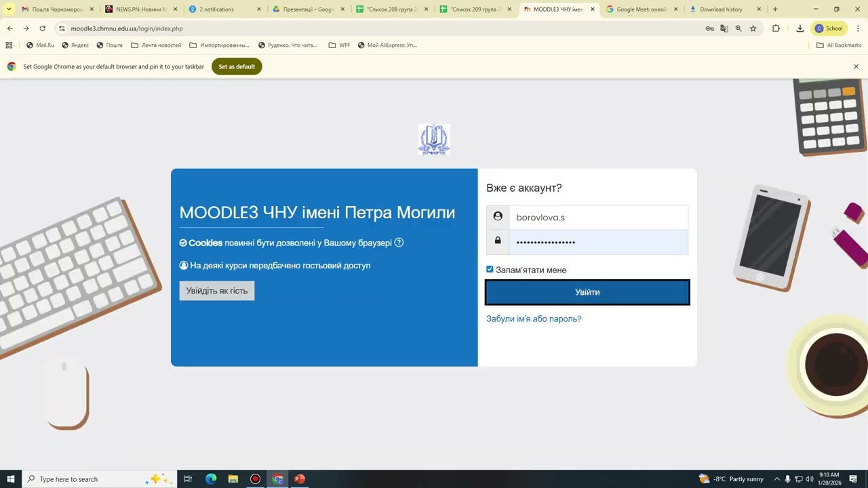Reload the Moodle login page
Viewport: 868px width, 488px height.
[42, 28]
